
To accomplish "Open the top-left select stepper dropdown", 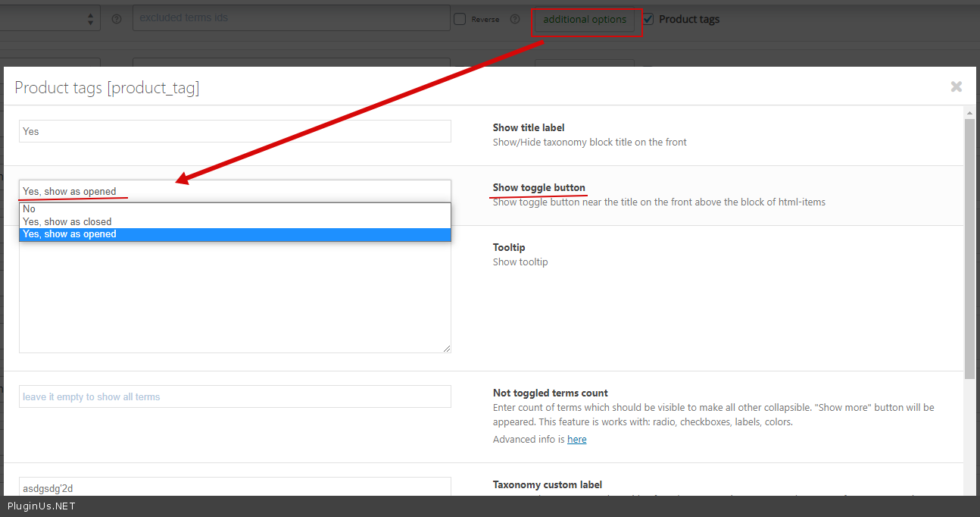I will click(90, 19).
